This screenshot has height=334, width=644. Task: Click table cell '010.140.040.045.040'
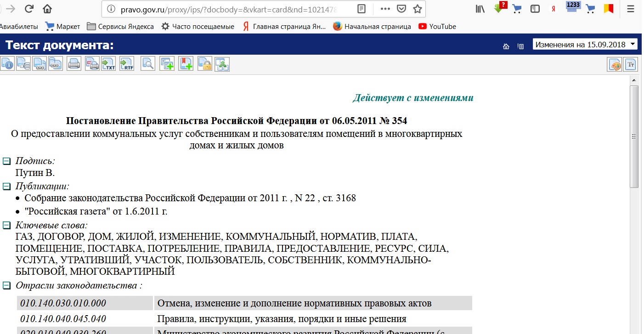85,319
